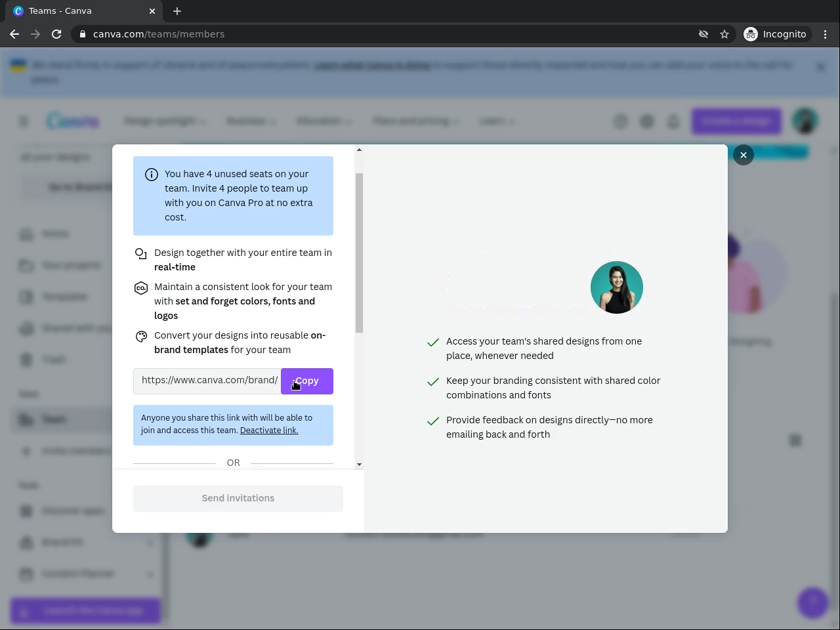Image resolution: width=840 pixels, height=630 pixels.
Task: Open the third-party cookies blocked icon
Action: tap(703, 34)
